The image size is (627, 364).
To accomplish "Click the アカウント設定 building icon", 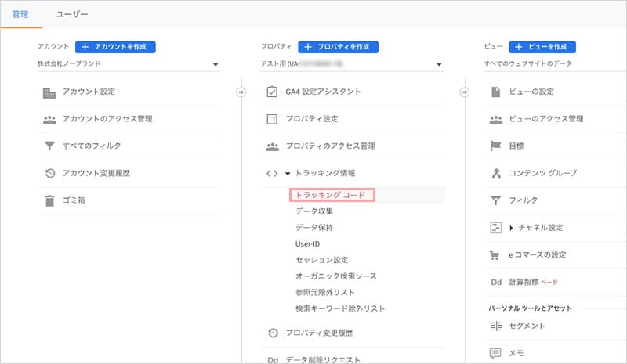I will 49,92.
